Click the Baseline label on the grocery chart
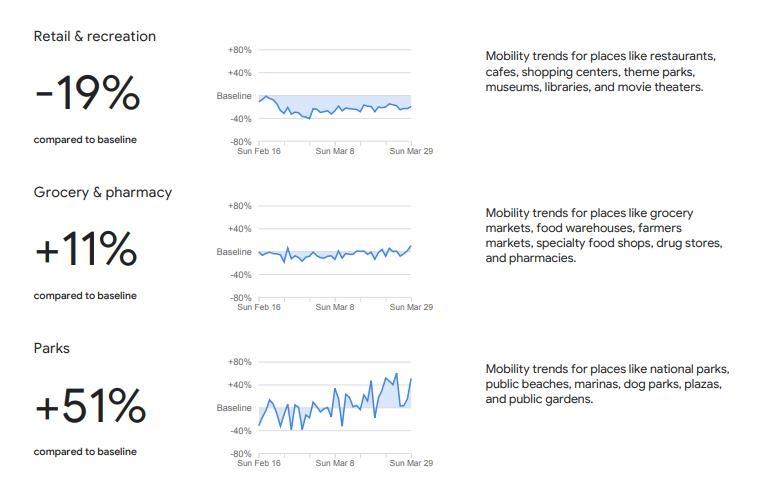 coord(234,252)
